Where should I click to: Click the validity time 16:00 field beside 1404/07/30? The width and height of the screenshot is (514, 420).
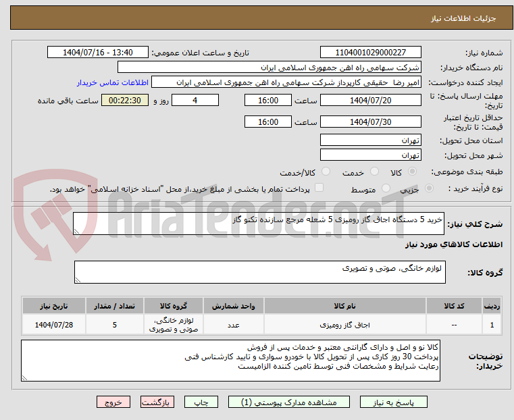point(268,122)
